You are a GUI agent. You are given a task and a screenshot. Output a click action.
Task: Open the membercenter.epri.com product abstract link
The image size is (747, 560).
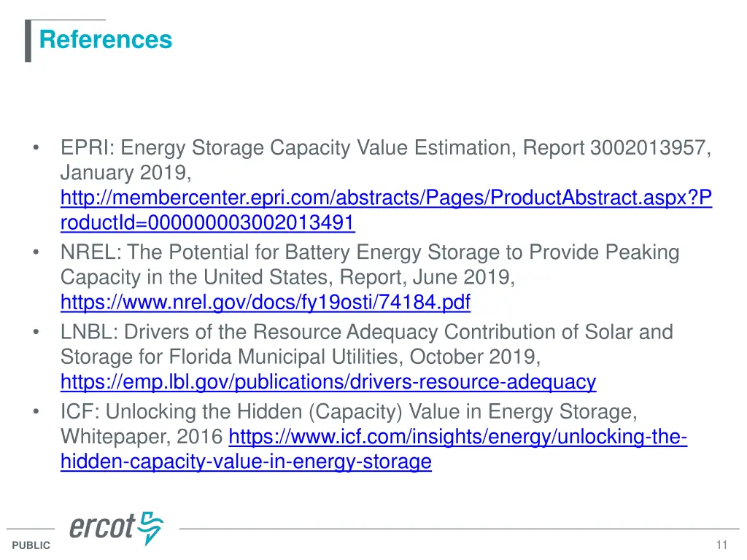(386, 198)
